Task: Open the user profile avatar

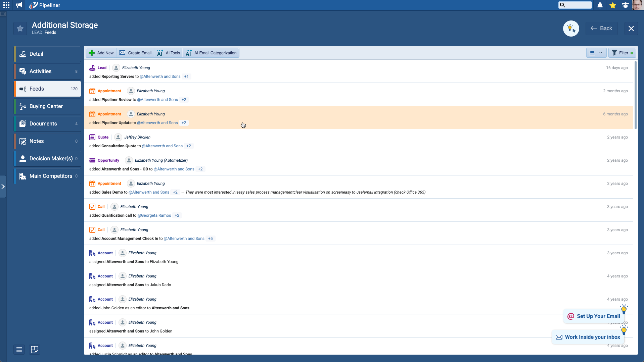Action: [637, 5]
